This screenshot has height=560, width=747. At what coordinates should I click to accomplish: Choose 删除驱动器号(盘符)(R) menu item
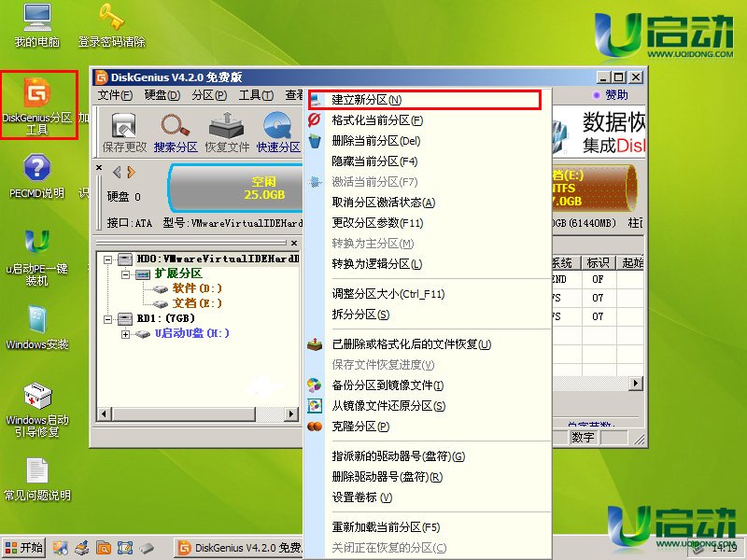(x=428, y=477)
